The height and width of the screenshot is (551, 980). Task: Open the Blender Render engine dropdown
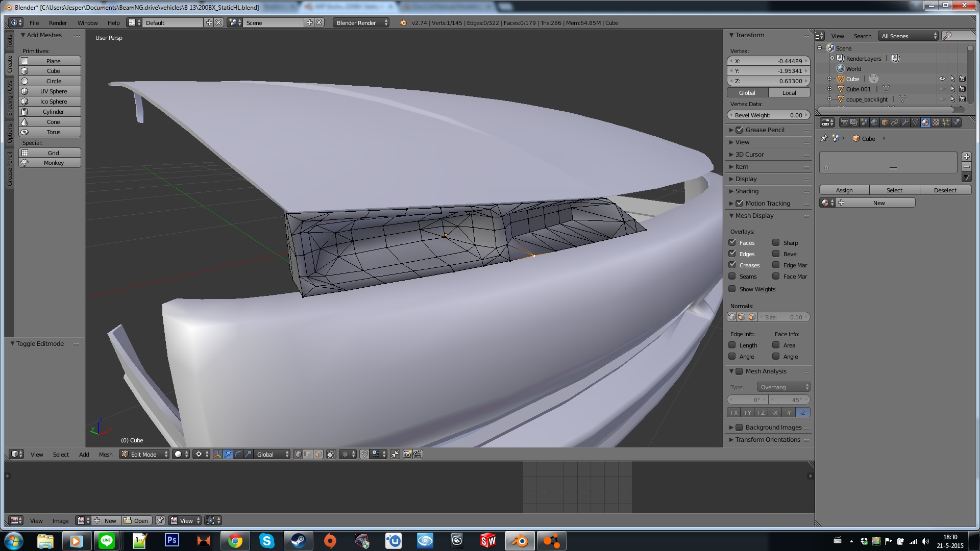(361, 22)
